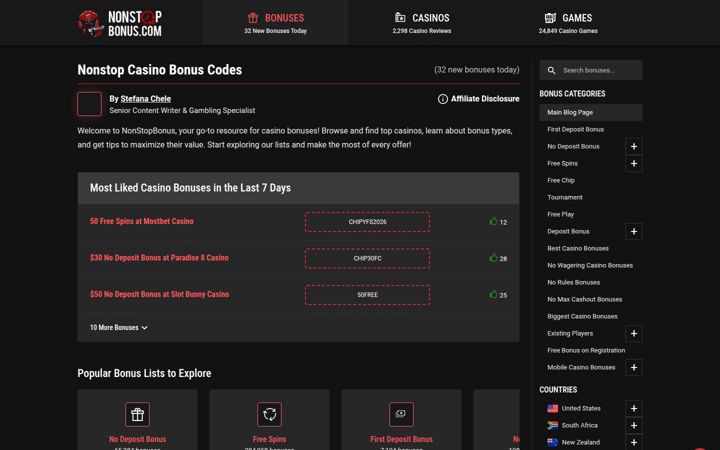Click the United States country label
The image size is (720, 450).
coord(581,408)
